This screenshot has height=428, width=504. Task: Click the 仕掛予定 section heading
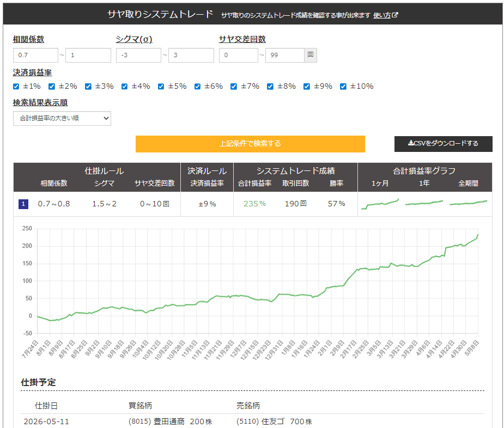38,382
